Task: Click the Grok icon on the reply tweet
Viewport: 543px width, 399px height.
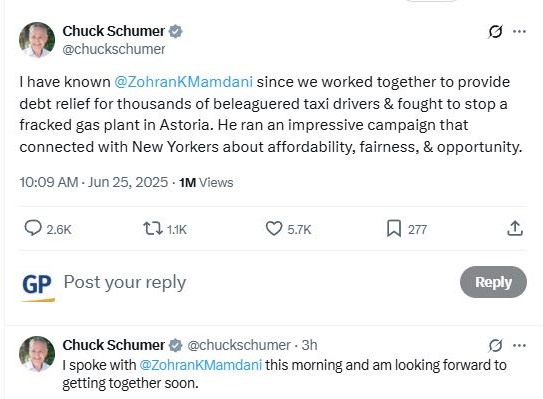Action: pos(495,345)
